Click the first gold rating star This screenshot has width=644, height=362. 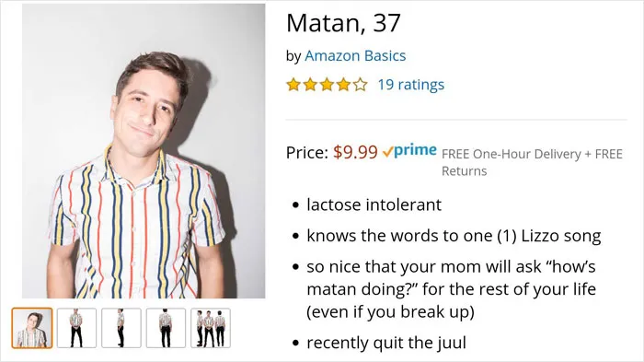[293, 85]
